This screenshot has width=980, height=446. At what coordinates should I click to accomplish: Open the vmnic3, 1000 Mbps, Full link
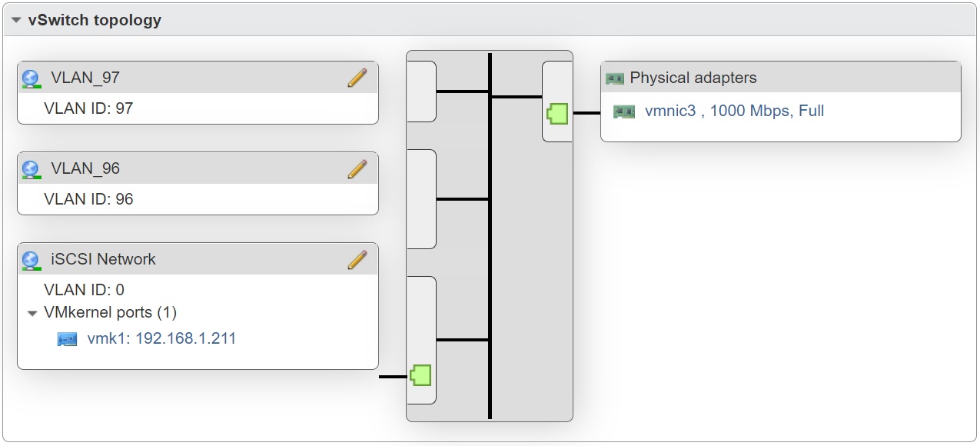click(734, 111)
